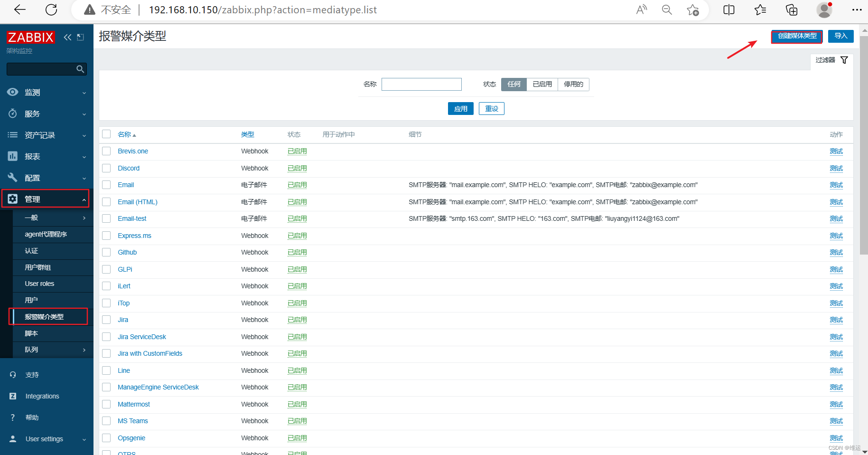This screenshot has height=455, width=868.
Task: Check the MS Teams row checkbox
Action: click(x=106, y=421)
